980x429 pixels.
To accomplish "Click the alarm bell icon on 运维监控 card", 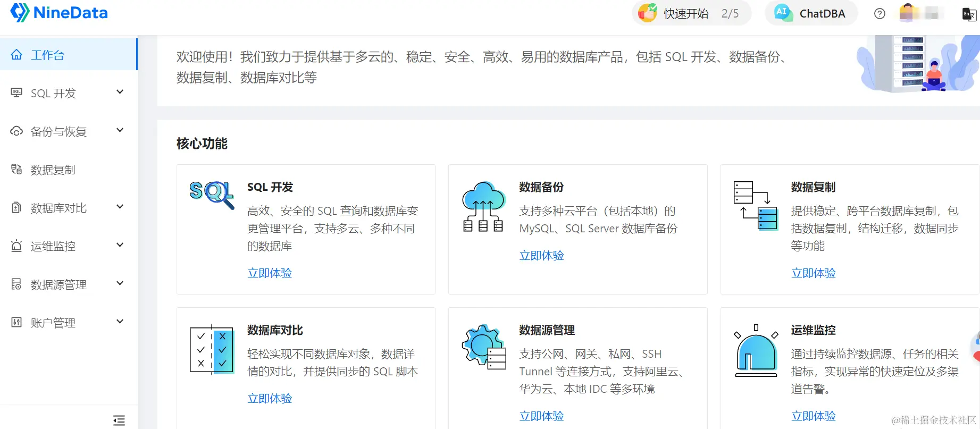I will point(756,350).
